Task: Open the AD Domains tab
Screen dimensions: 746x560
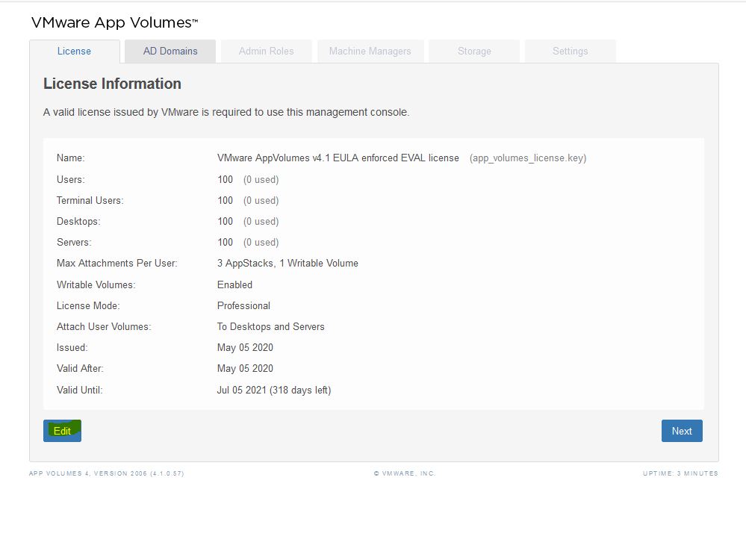Action: coord(170,52)
